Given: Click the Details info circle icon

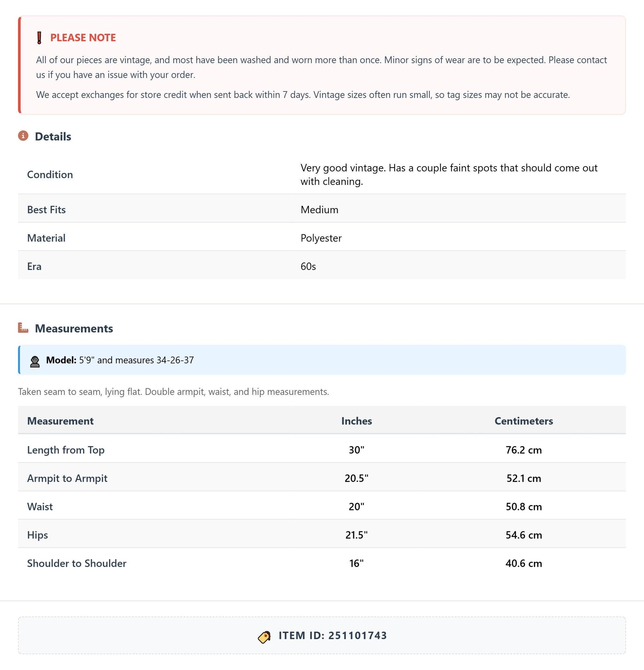Looking at the screenshot, I should (x=23, y=136).
